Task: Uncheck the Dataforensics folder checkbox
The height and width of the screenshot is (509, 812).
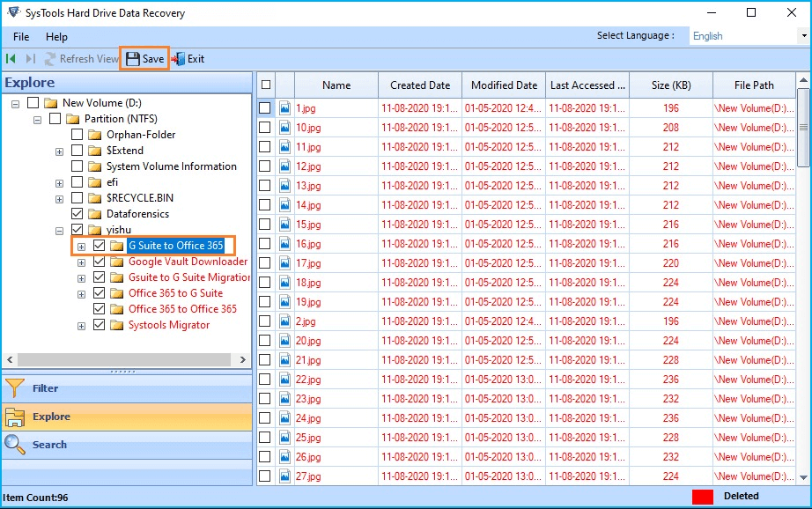Action: pos(78,214)
